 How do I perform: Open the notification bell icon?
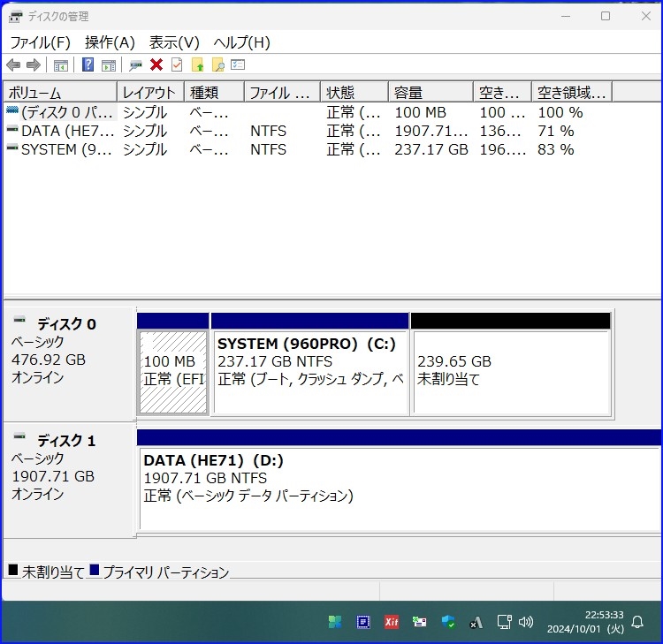tap(637, 622)
